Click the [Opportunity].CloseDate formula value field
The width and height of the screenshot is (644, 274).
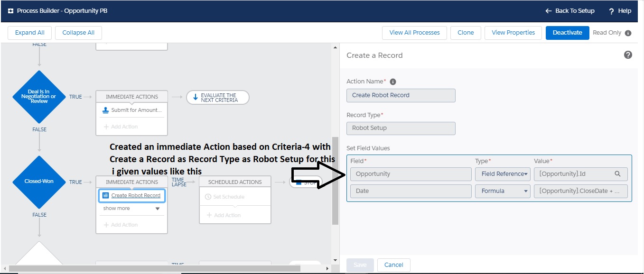580,191
